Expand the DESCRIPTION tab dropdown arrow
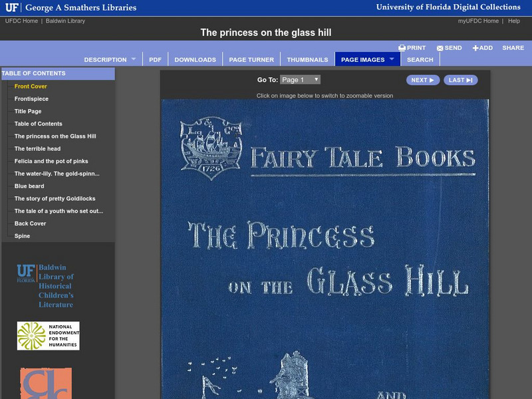 pos(134,59)
